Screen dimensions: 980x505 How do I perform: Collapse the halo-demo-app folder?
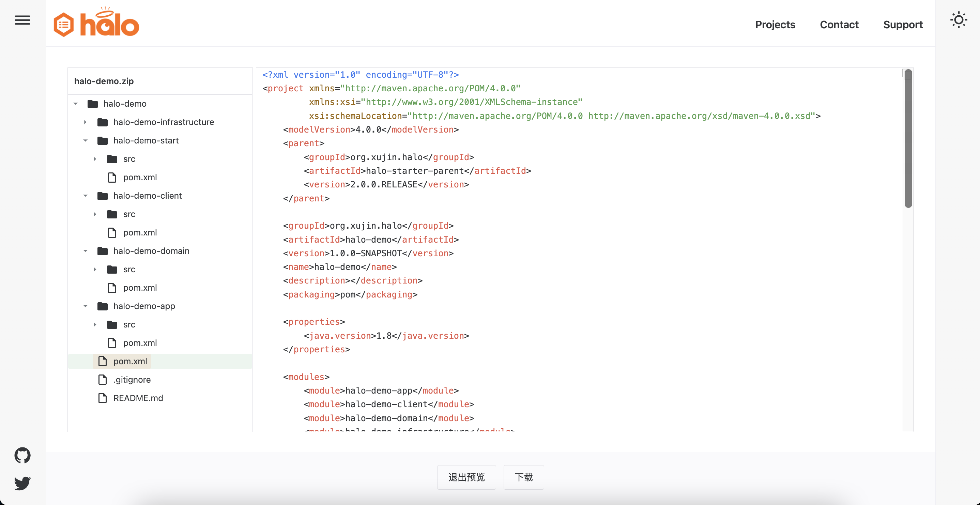(x=85, y=306)
